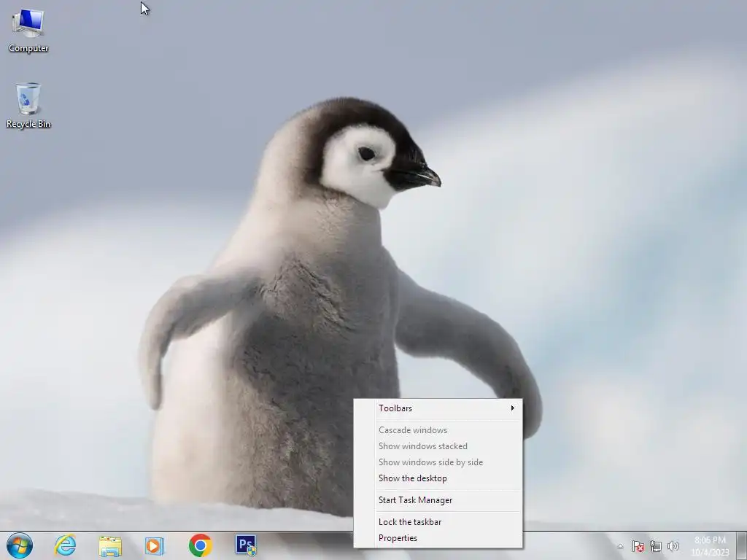This screenshot has width=747, height=560.
Task: Click the Show desktop strip at taskbar end
Action: (741, 545)
